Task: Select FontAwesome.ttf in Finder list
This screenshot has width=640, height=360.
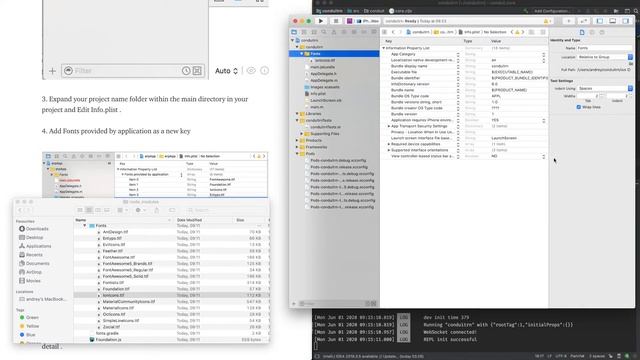Action: coord(119,257)
